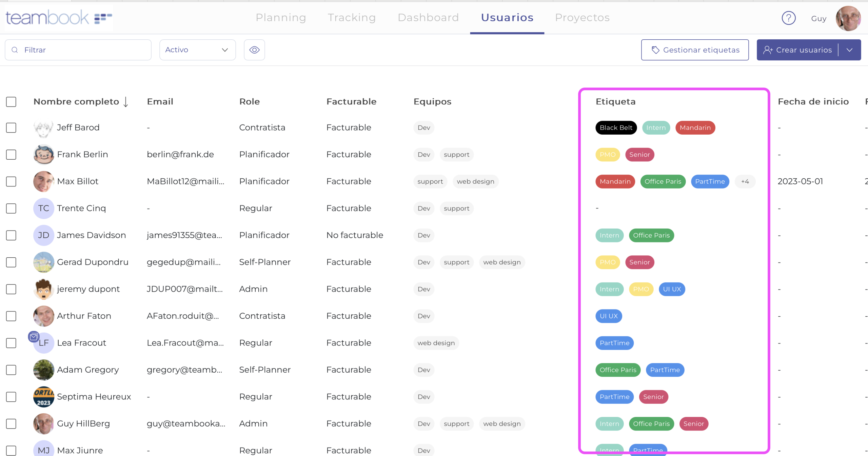Click the TC initials avatar of Trente Cinq
The image size is (868, 456).
pyautogui.click(x=43, y=208)
